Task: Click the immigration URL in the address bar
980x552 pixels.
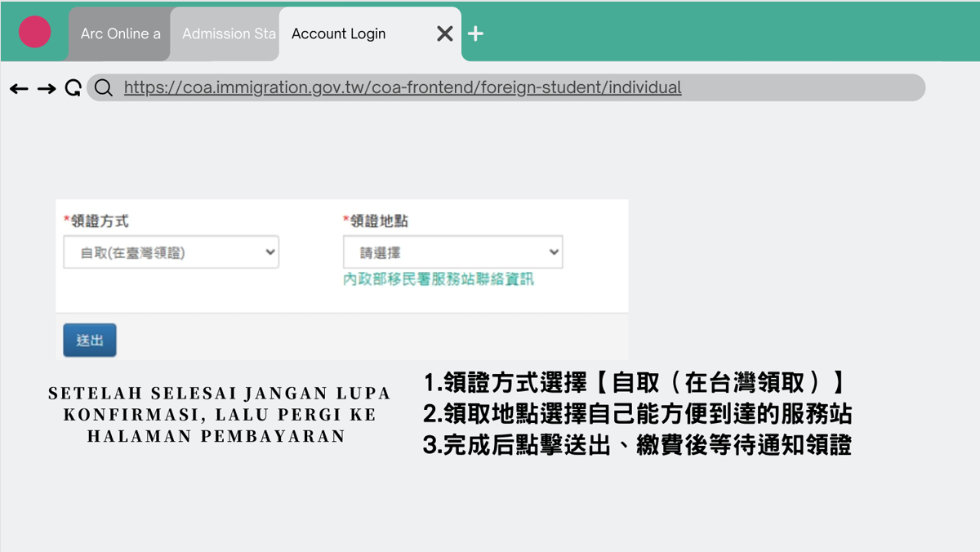Action: (x=400, y=87)
